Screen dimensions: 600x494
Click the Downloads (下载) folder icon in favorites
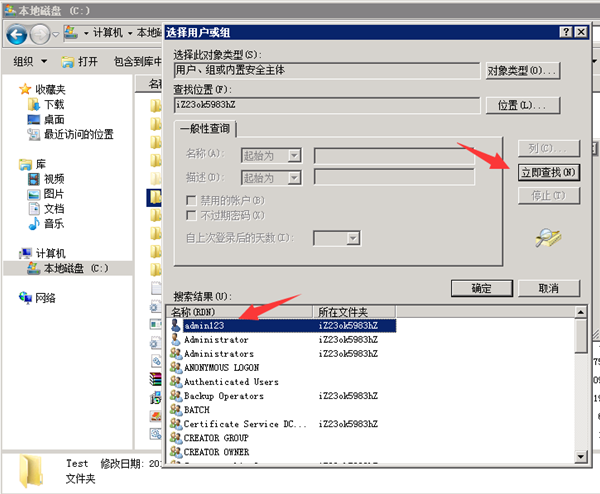pos(33,104)
